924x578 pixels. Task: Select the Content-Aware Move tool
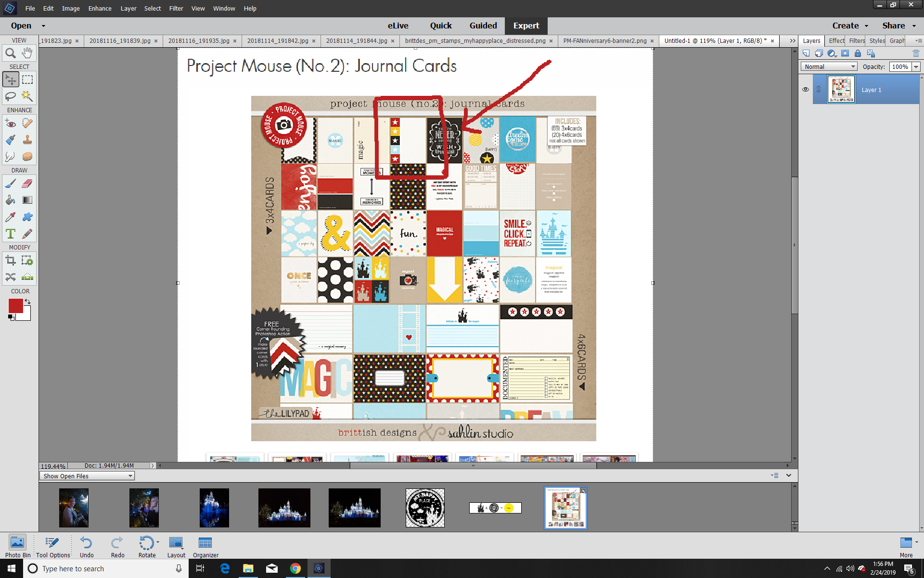coord(11,277)
